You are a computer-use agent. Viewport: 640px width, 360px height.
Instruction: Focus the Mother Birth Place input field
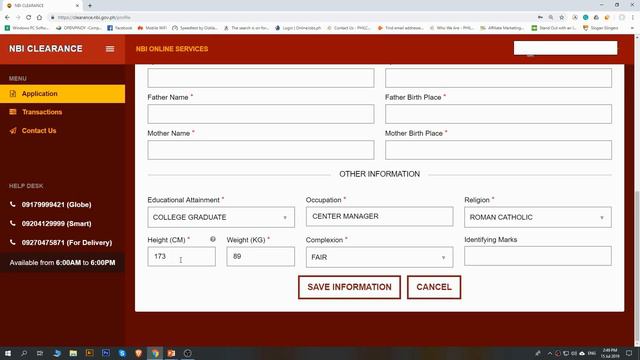coord(498,150)
